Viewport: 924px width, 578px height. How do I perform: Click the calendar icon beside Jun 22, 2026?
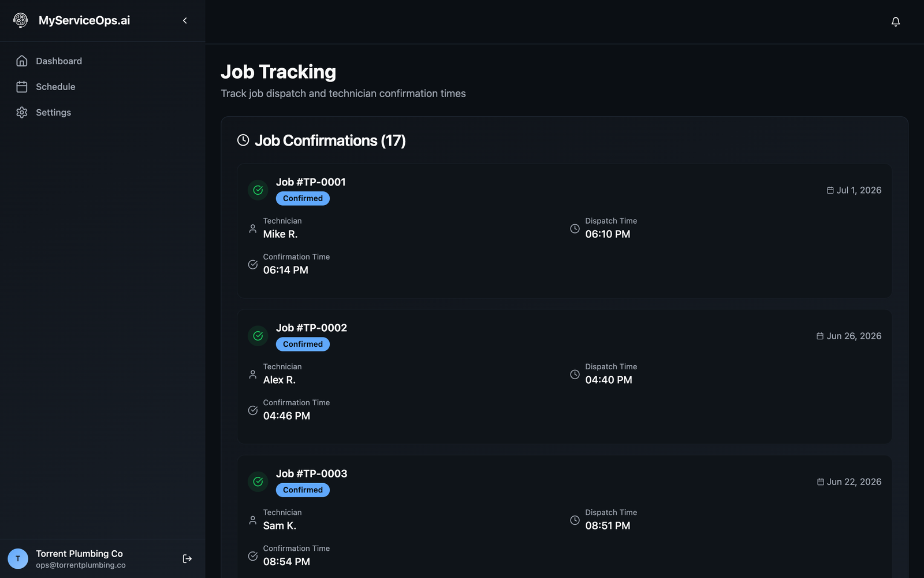pyautogui.click(x=821, y=481)
